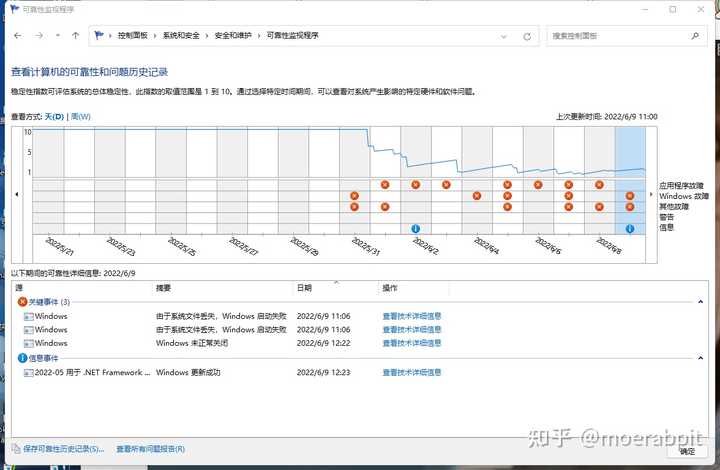720x470 pixels.
Task: Click the 确定 button
Action: pos(687,451)
